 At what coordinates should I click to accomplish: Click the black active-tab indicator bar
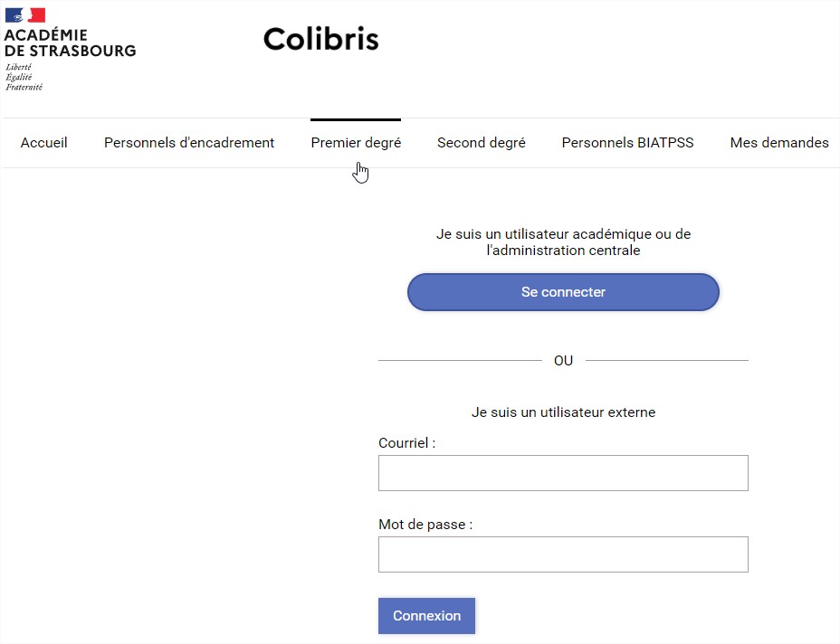pos(356,120)
